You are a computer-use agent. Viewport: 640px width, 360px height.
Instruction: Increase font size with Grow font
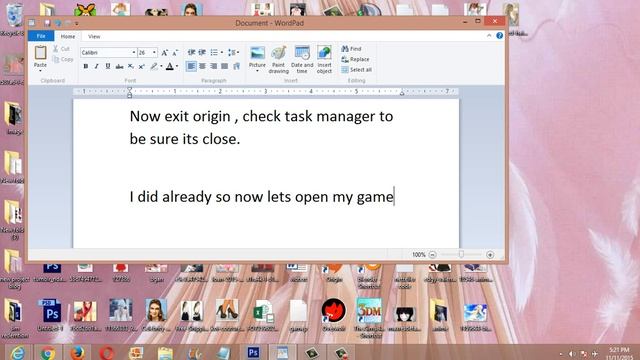pyautogui.click(x=164, y=52)
